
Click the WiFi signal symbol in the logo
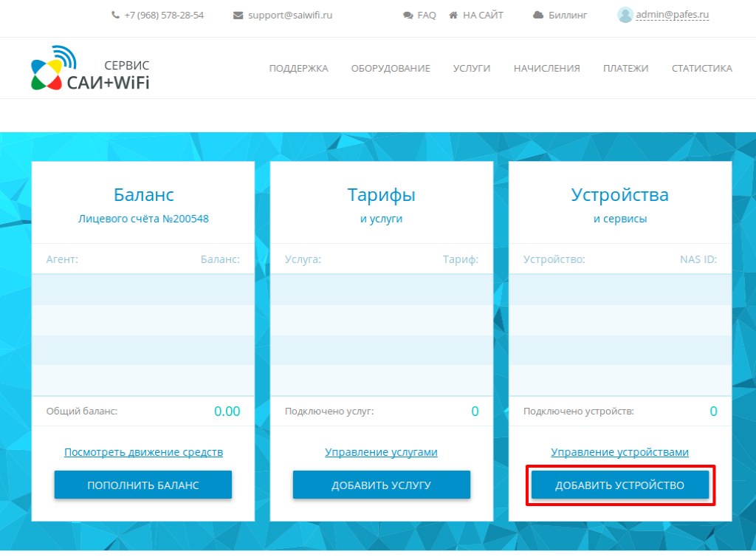(x=65, y=53)
